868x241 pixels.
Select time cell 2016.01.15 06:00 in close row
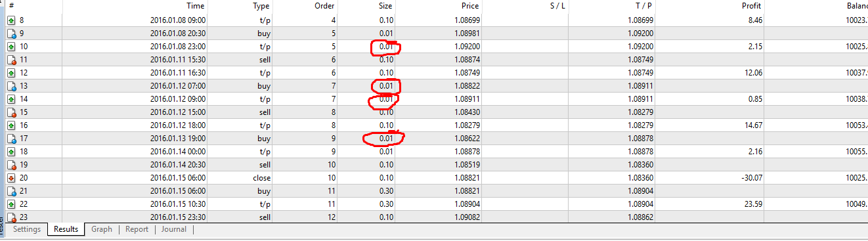click(x=177, y=178)
